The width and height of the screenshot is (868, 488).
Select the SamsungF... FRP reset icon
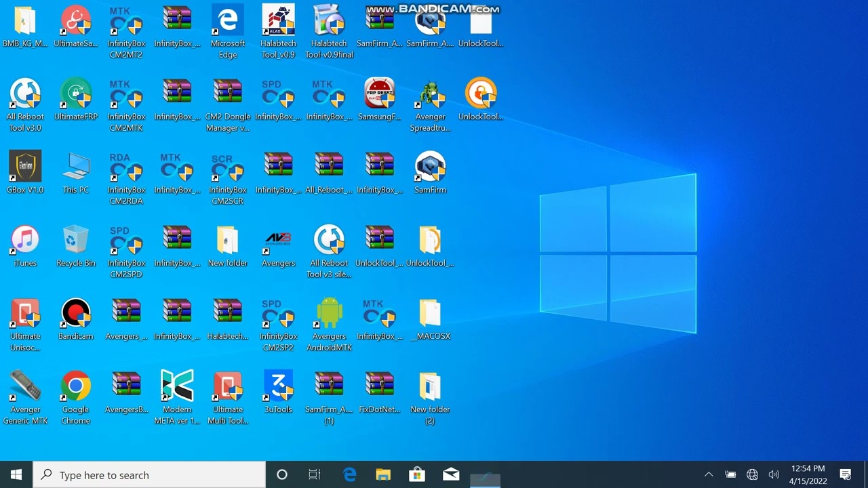tap(380, 94)
